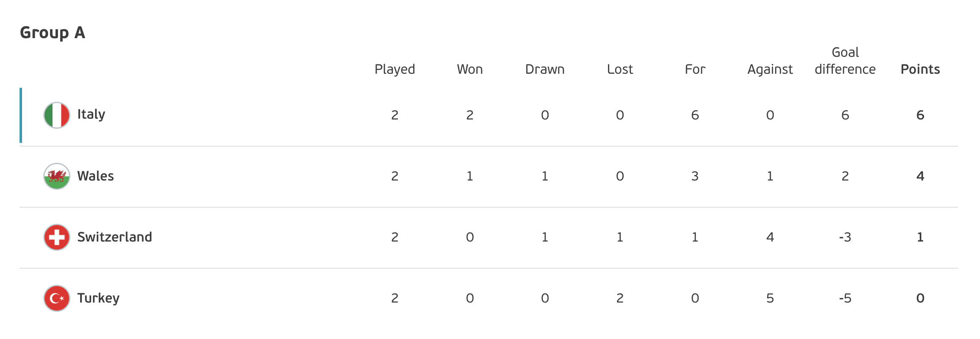Viewport: 980px width, 339px height.
Task: Click the Lost column header
Action: point(620,69)
